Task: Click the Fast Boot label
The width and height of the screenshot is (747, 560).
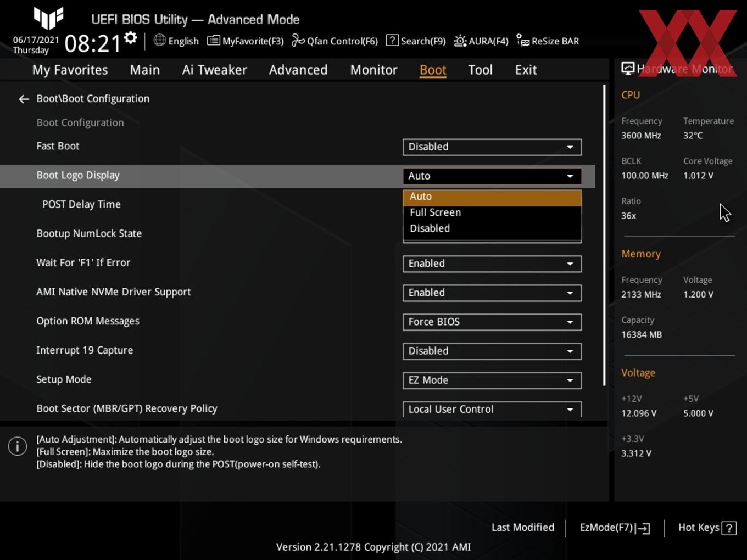Action: pos(58,146)
